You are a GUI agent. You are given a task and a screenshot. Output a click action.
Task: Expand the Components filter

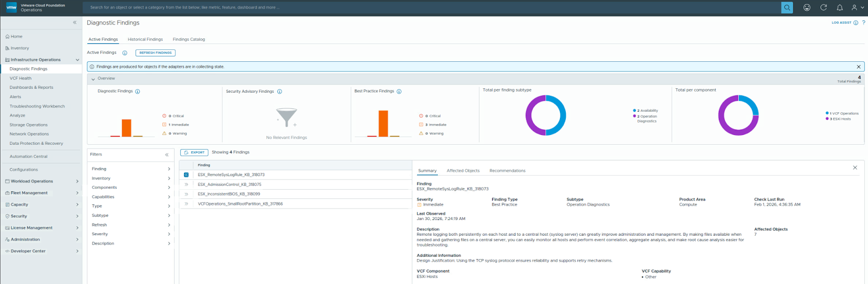click(x=169, y=188)
